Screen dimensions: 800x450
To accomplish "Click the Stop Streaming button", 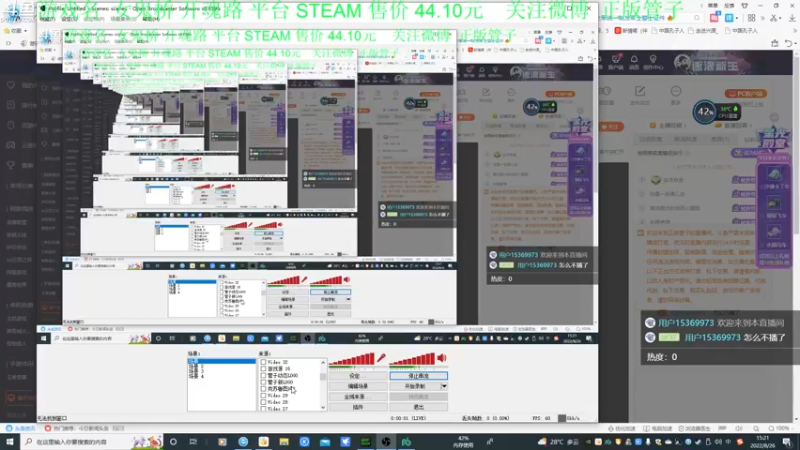I will click(x=418, y=376).
